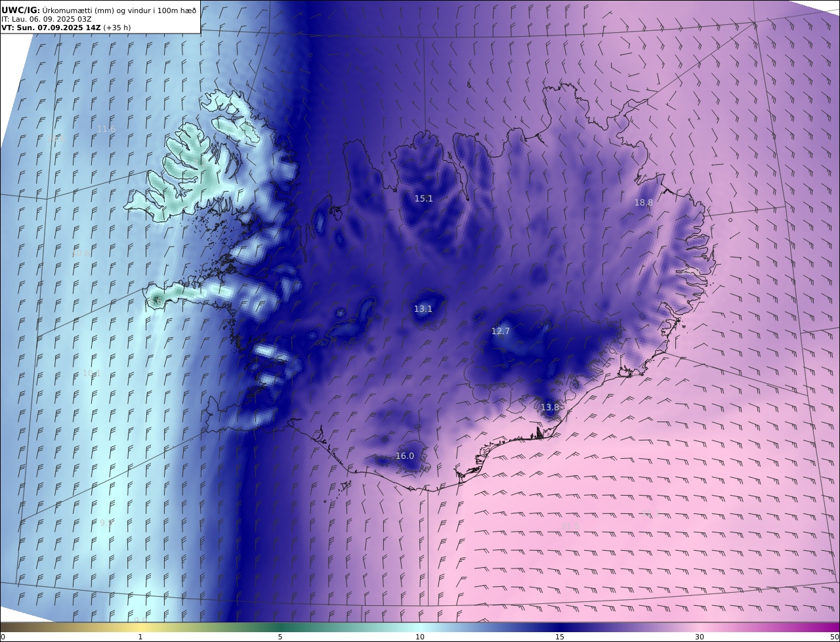Click the VT: Sun. 07.09.2025 14Z valid time
The height and width of the screenshot is (642, 840).
[66, 28]
